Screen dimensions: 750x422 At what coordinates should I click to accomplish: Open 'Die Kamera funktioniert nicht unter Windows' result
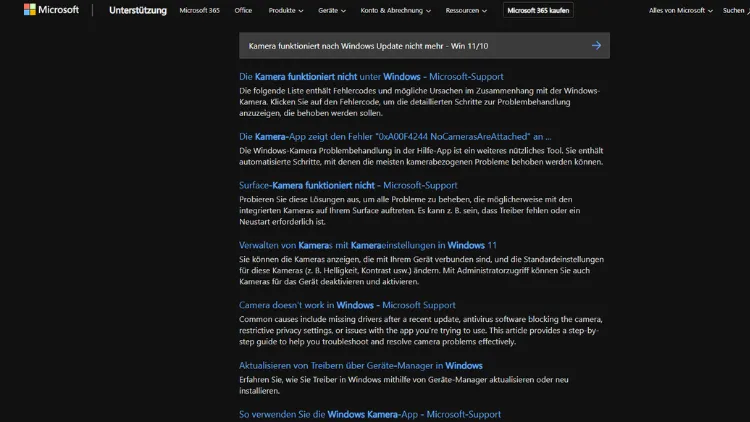[371, 77]
